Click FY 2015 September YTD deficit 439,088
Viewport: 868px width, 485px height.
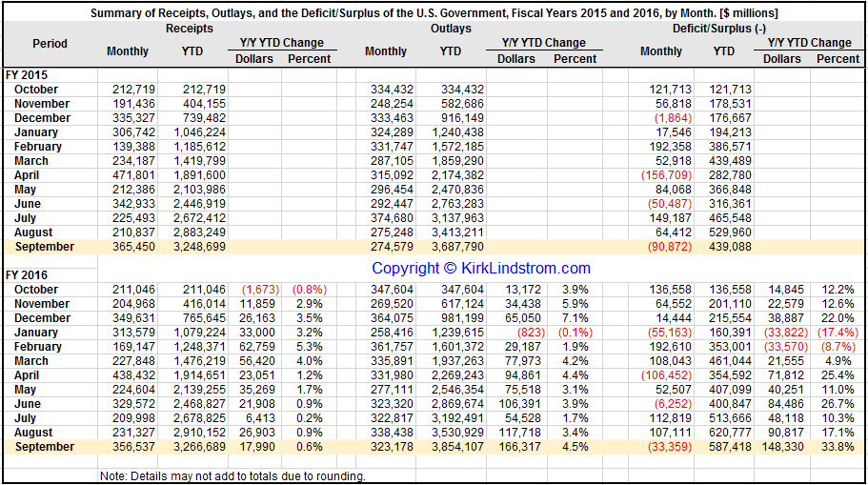tap(730, 247)
